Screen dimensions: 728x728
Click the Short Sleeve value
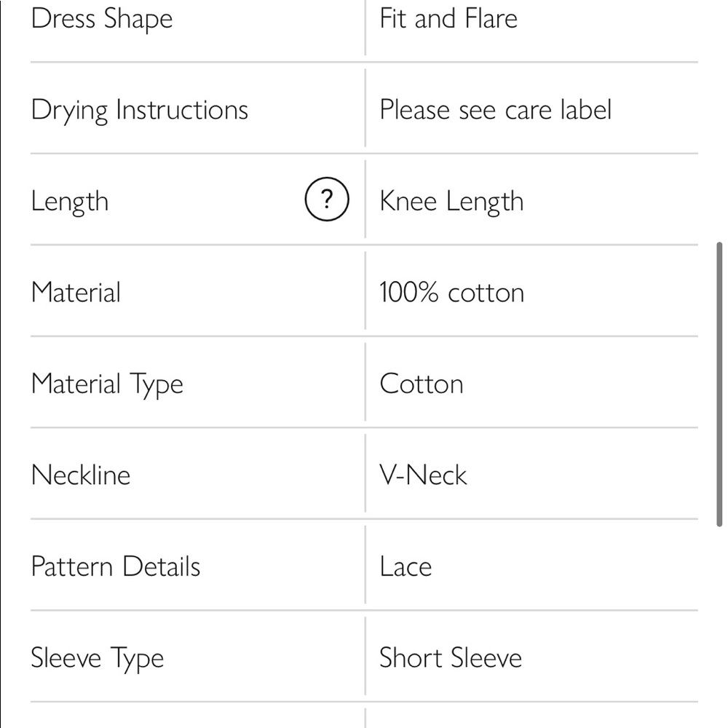coord(451,658)
